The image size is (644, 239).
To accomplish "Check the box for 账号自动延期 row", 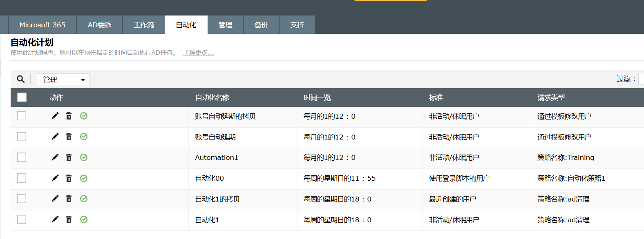I will [22, 137].
